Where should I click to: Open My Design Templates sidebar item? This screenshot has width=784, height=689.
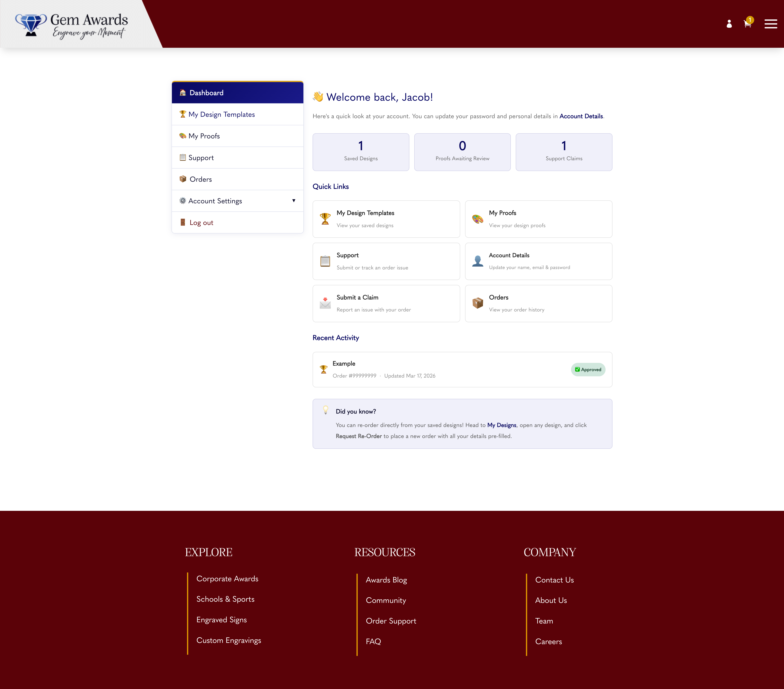click(237, 114)
